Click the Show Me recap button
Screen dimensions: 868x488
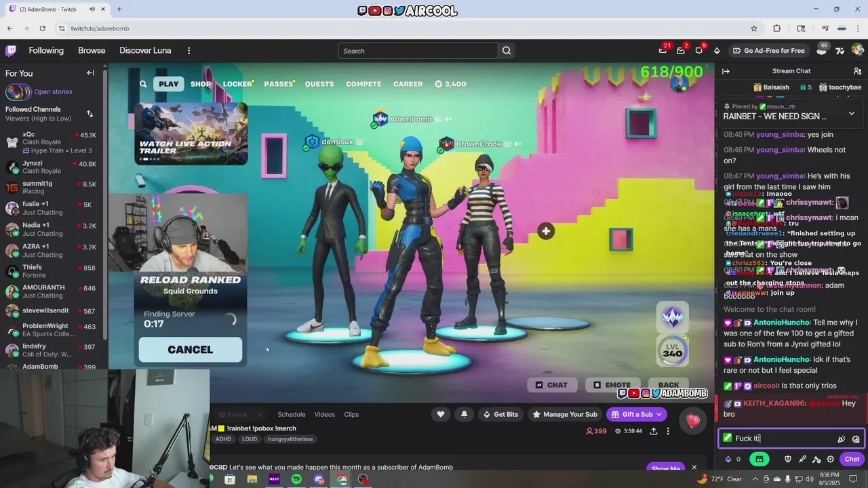(x=665, y=468)
